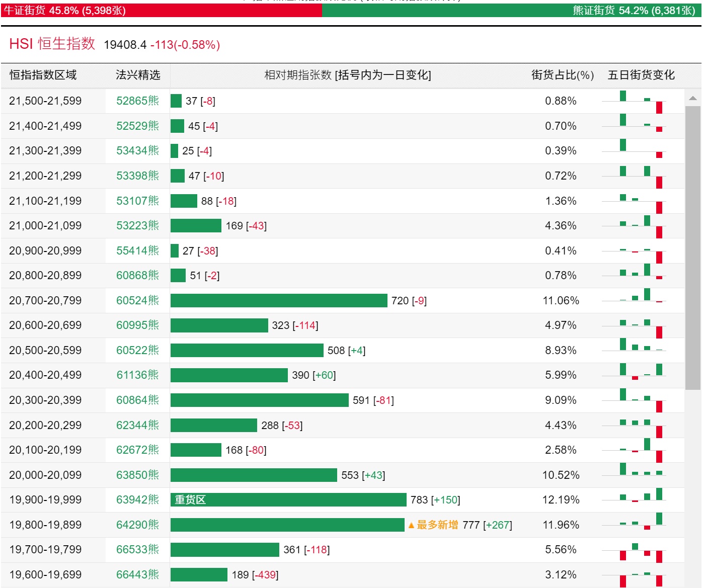Viewport: 703px width, 588px height.
Task: Click the 重货区 bar for 19,900-19,999
Action: [x=288, y=500]
